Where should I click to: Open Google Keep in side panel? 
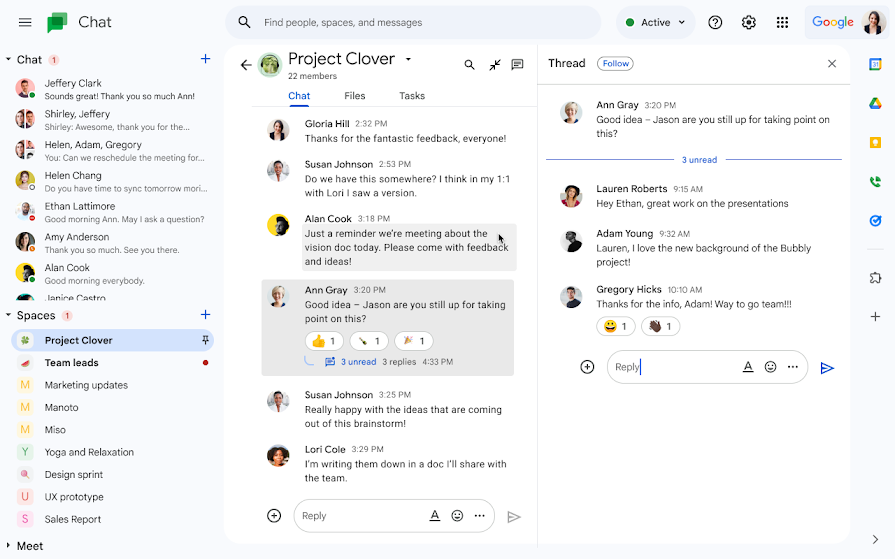pos(875,143)
